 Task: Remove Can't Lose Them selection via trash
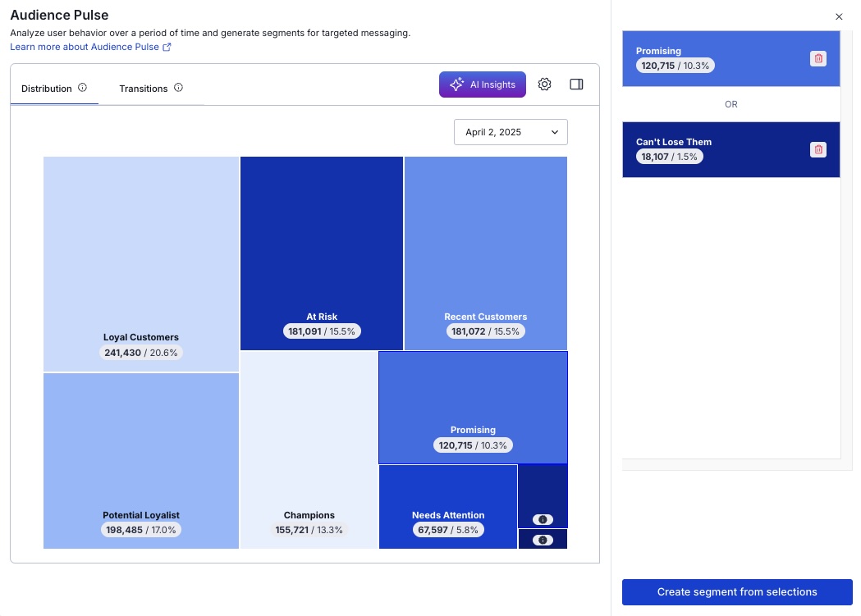point(817,149)
